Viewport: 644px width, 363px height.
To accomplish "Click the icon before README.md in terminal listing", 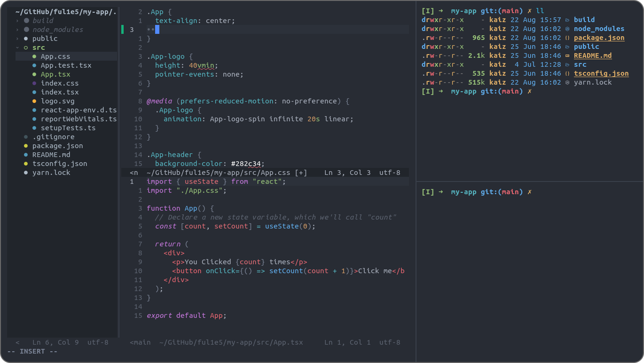I will (567, 55).
